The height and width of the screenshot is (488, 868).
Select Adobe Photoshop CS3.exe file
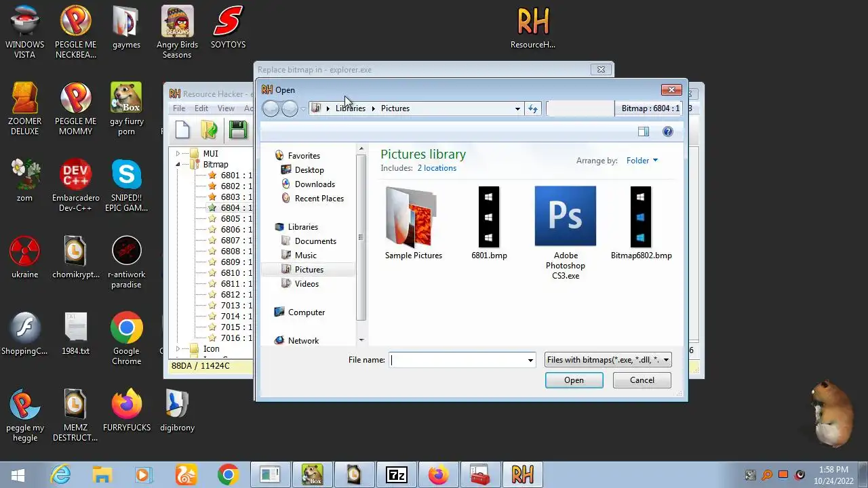click(566, 232)
